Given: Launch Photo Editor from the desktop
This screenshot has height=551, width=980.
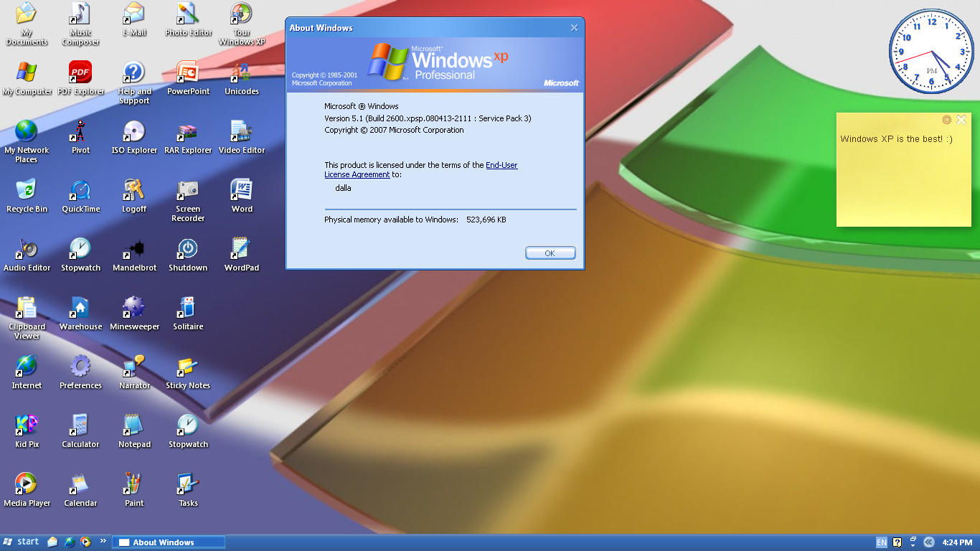Looking at the screenshot, I should [188, 19].
